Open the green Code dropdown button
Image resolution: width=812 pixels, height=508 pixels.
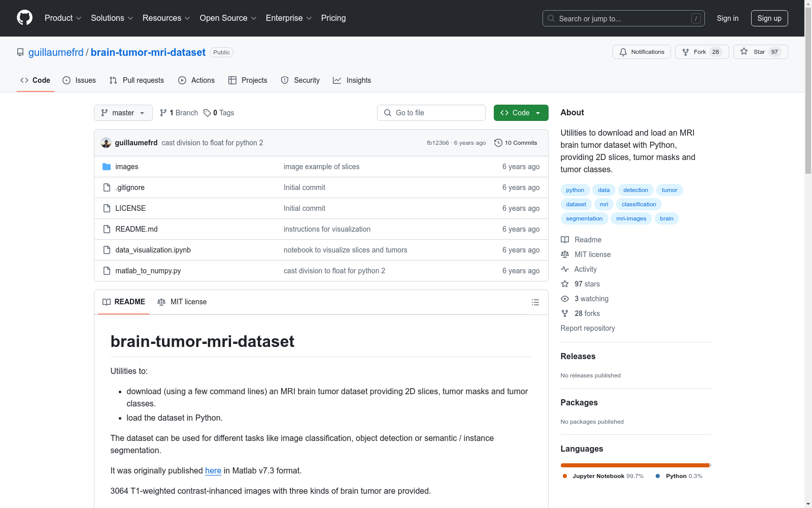coord(521,113)
